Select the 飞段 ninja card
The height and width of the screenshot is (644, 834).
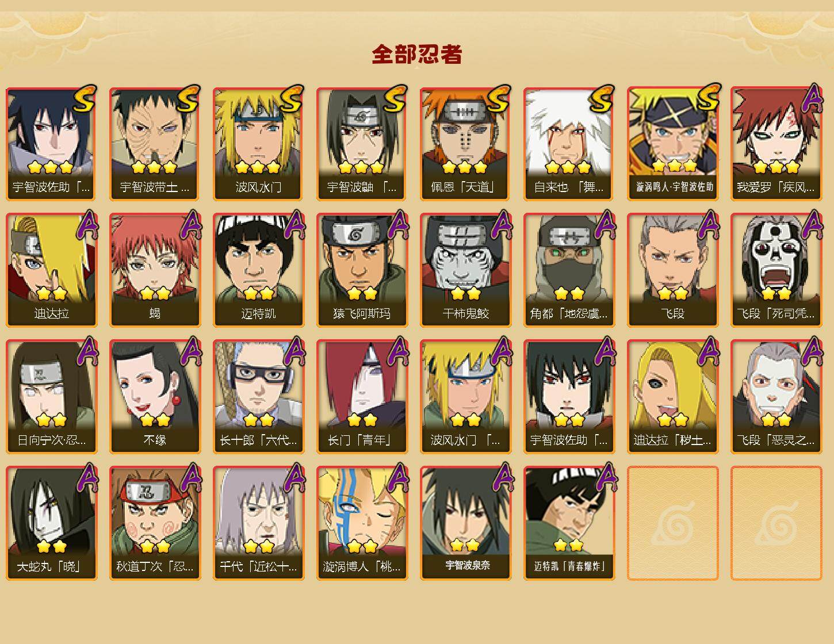coord(672,270)
